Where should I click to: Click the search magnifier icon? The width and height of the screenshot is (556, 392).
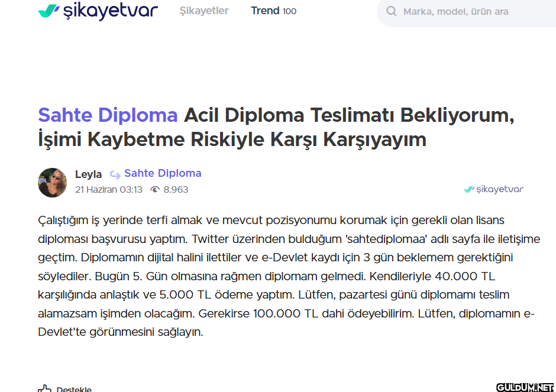[x=391, y=11]
